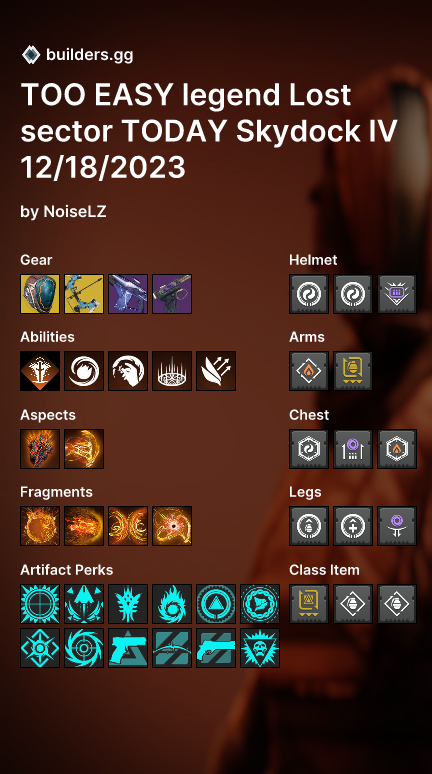Click the skull triangle artifact perk
432x774 pixels.
click(260, 648)
